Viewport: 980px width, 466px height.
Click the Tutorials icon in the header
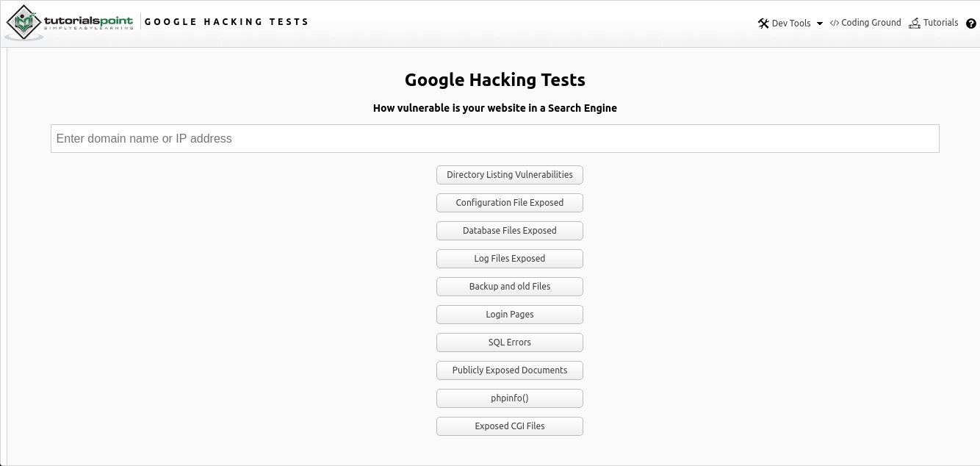pos(915,24)
